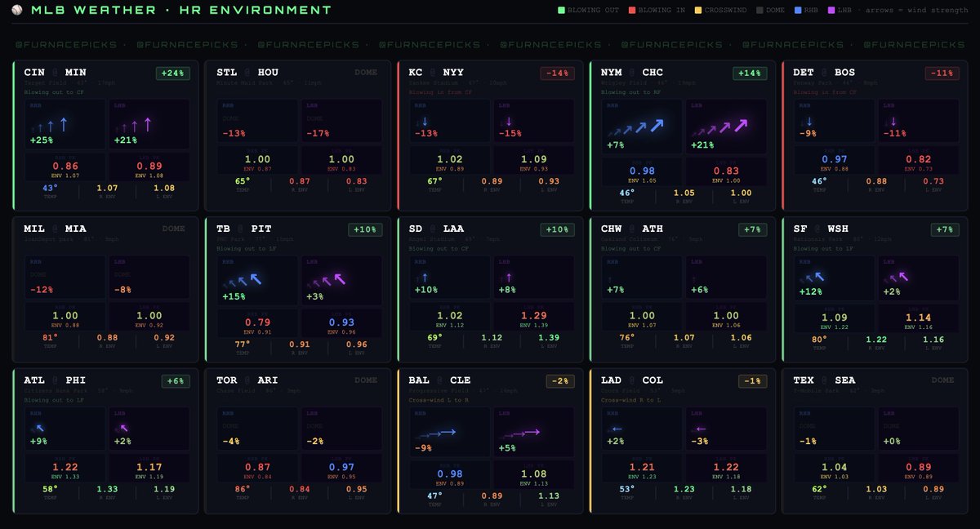Click the blue RHB down arrow in KC @ NYY card
The width and height of the screenshot is (980, 529).
425,122
